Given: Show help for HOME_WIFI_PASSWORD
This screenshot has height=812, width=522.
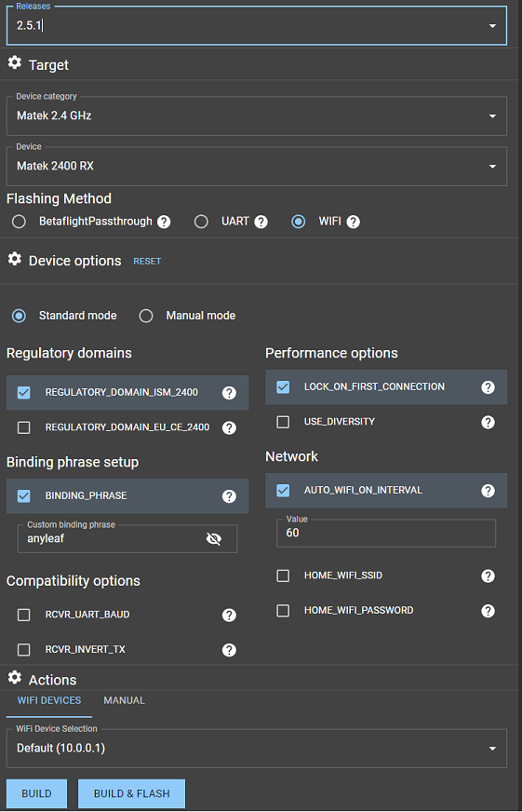Looking at the screenshot, I should click(488, 611).
